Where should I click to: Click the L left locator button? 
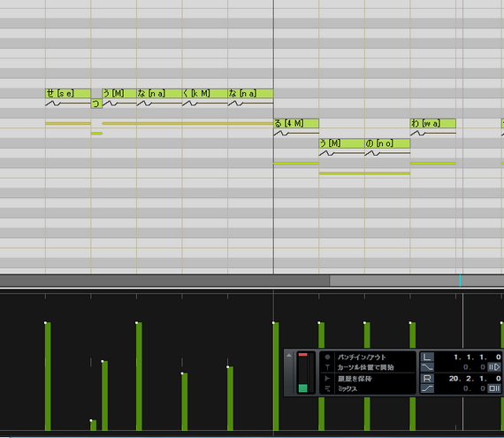[427, 357]
